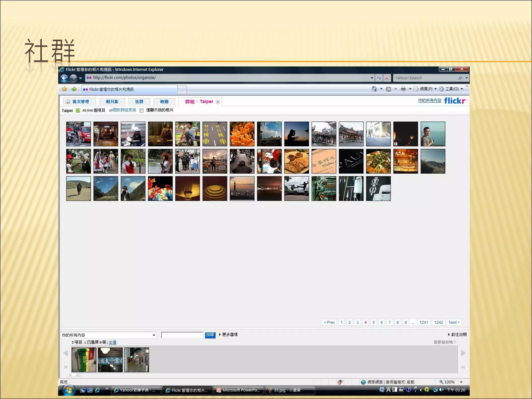Close the Taipei group tab
The height and width of the screenshot is (399, 532).
coord(218,102)
